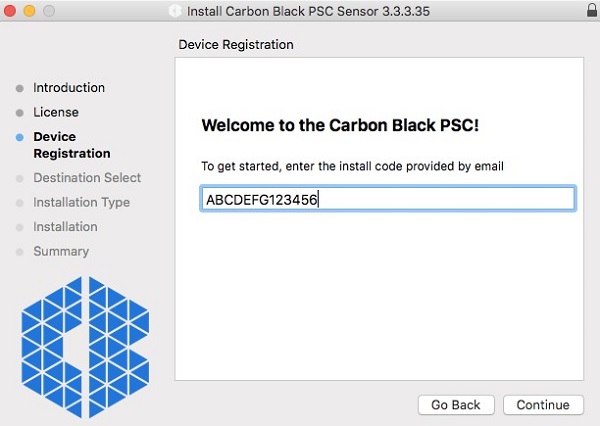This screenshot has width=600, height=426.
Task: Minimize the installer with the yellow button
Action: [x=29, y=11]
